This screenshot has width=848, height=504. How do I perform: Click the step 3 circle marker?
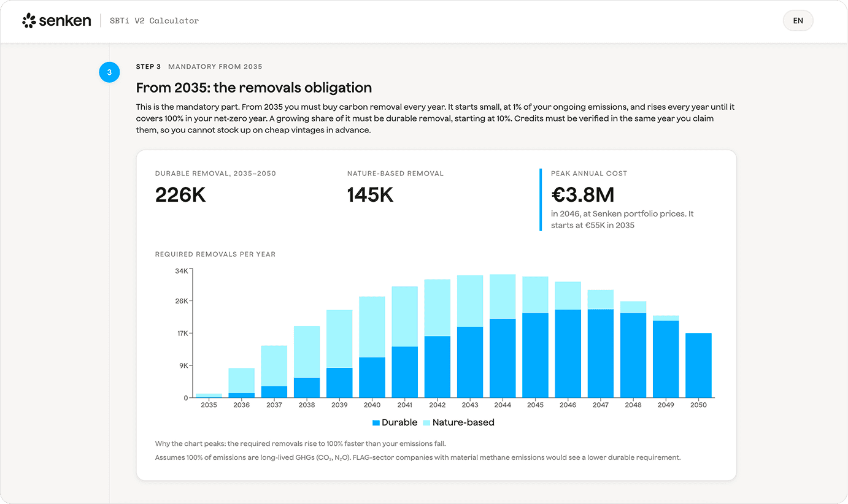pyautogui.click(x=109, y=73)
